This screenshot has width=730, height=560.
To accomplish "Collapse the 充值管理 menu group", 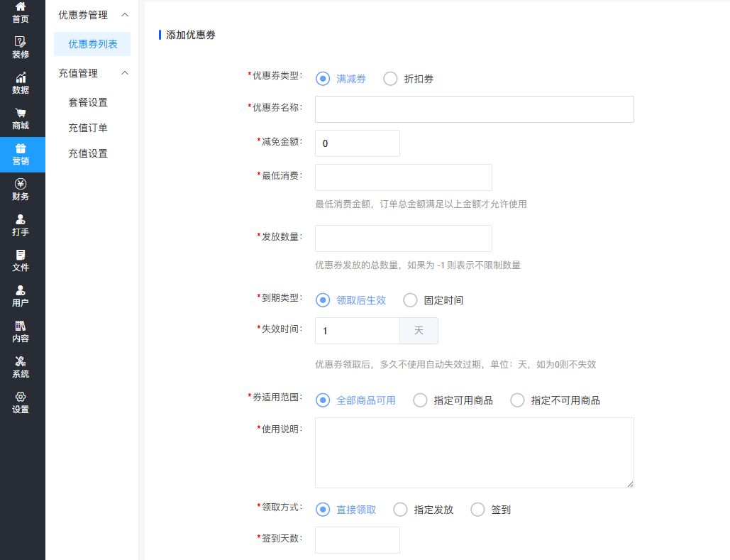I will [x=125, y=73].
